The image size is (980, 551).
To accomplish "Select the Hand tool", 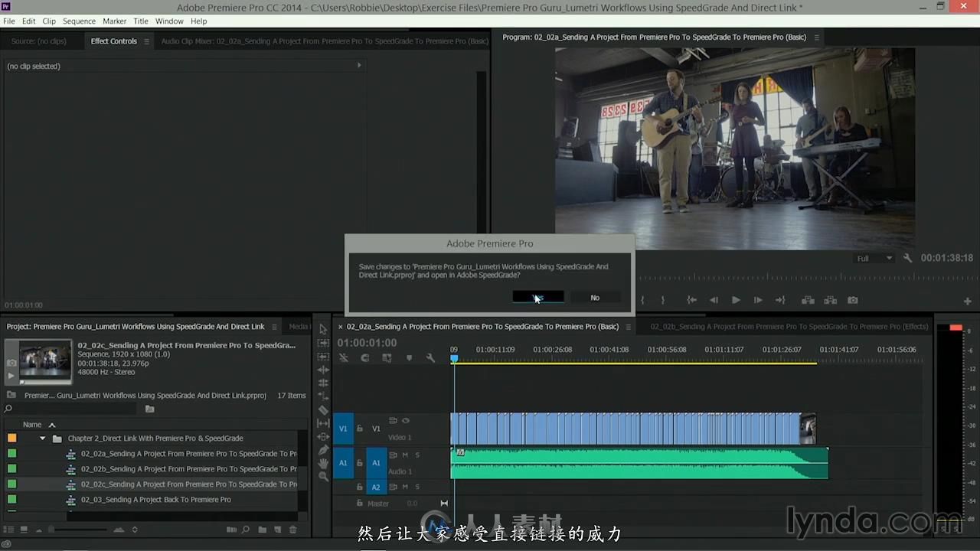I will point(323,463).
